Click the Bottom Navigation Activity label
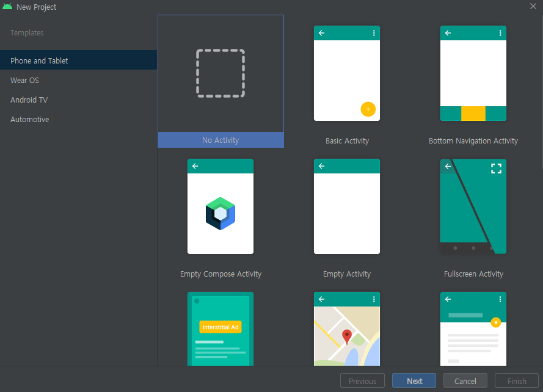Viewport: 543px width, 392px height. tap(473, 140)
